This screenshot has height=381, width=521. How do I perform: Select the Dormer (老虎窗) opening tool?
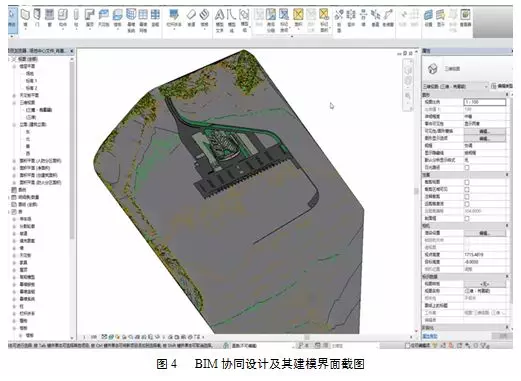[x=388, y=18]
